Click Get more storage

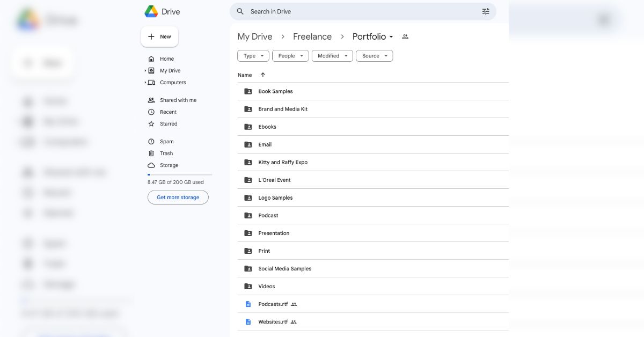[178, 197]
